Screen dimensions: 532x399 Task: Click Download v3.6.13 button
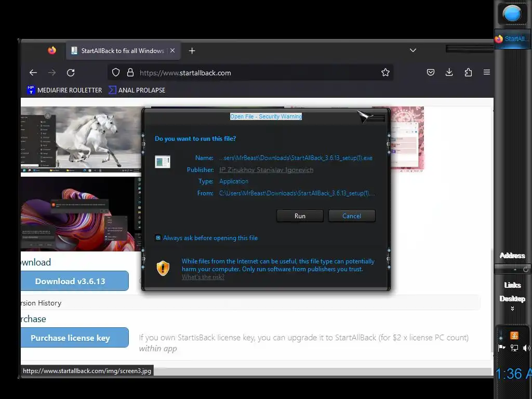[75, 281]
